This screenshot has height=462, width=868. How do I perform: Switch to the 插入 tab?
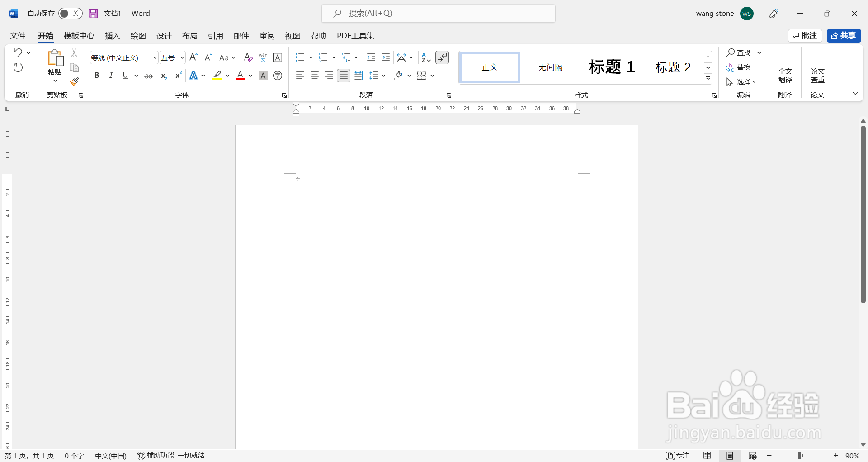pyautogui.click(x=112, y=36)
